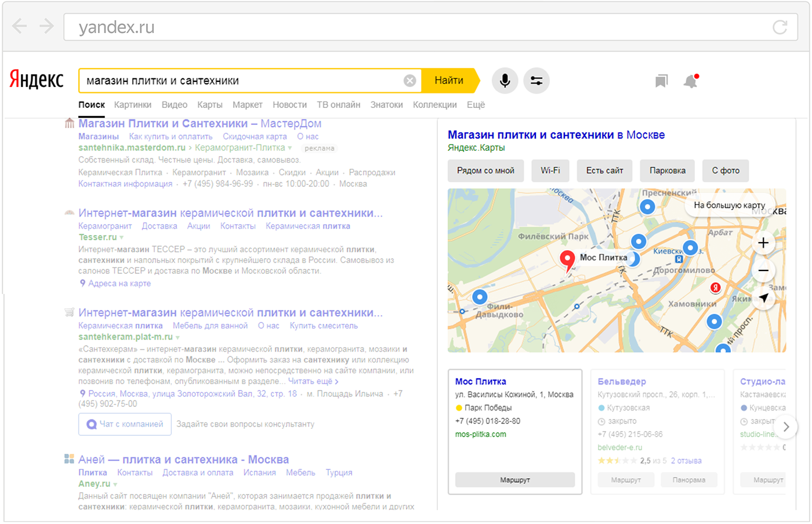Open the Новости tab
This screenshot has height=524, width=812.
point(290,105)
